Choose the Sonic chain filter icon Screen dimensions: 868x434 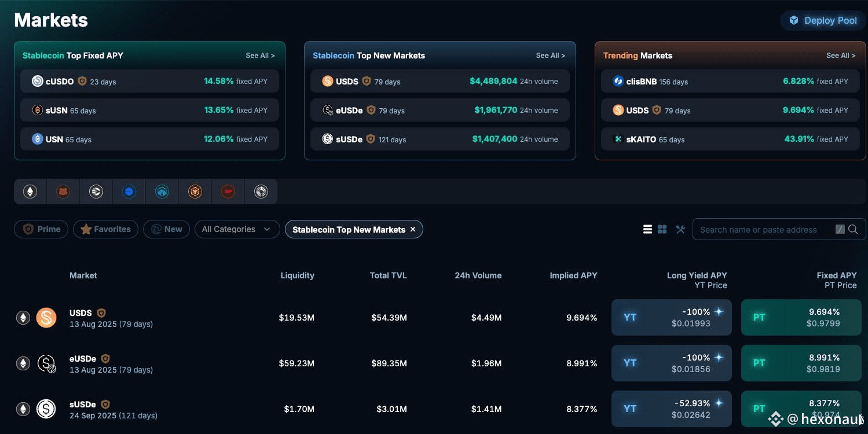pos(96,192)
